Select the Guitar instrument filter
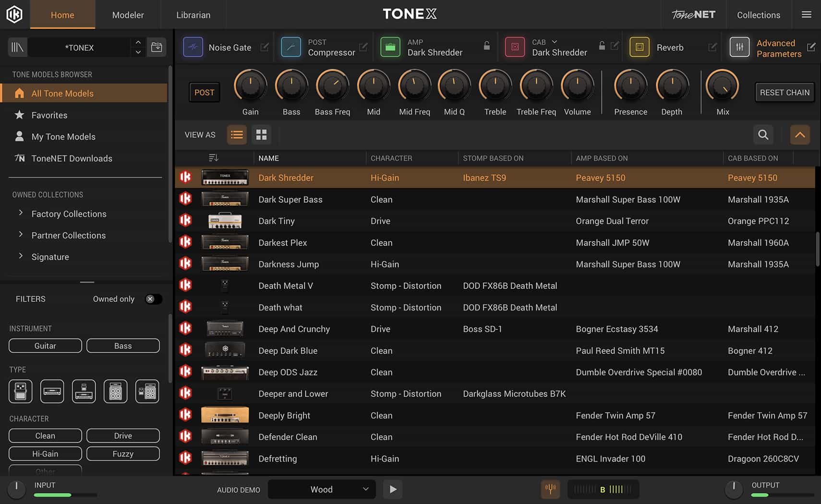 45,345
